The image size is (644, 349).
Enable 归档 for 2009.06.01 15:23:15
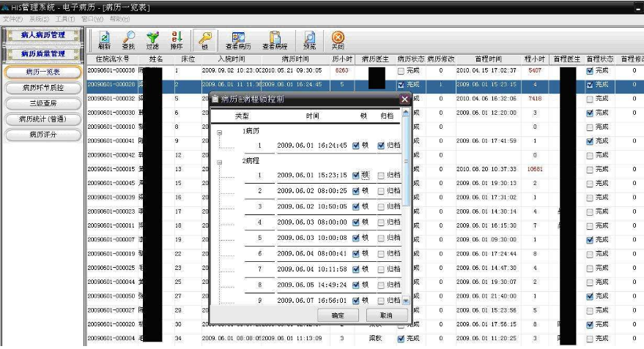pyautogui.click(x=381, y=176)
